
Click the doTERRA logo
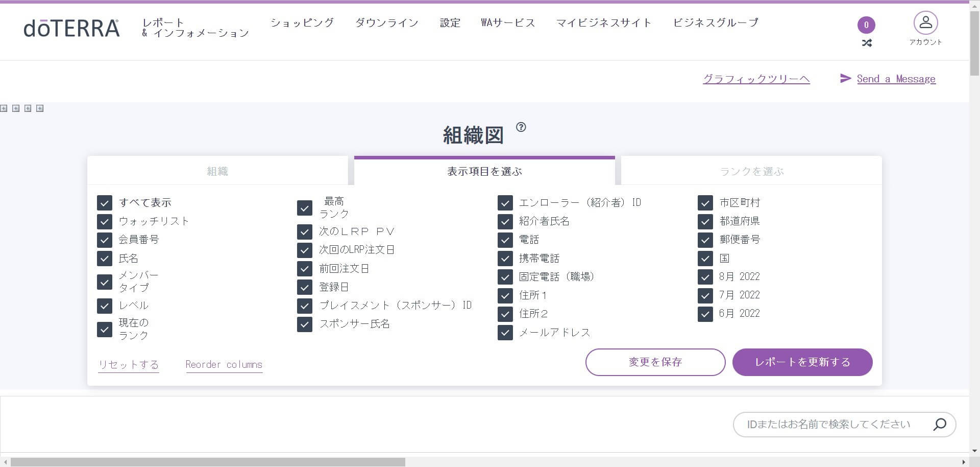click(x=71, y=29)
